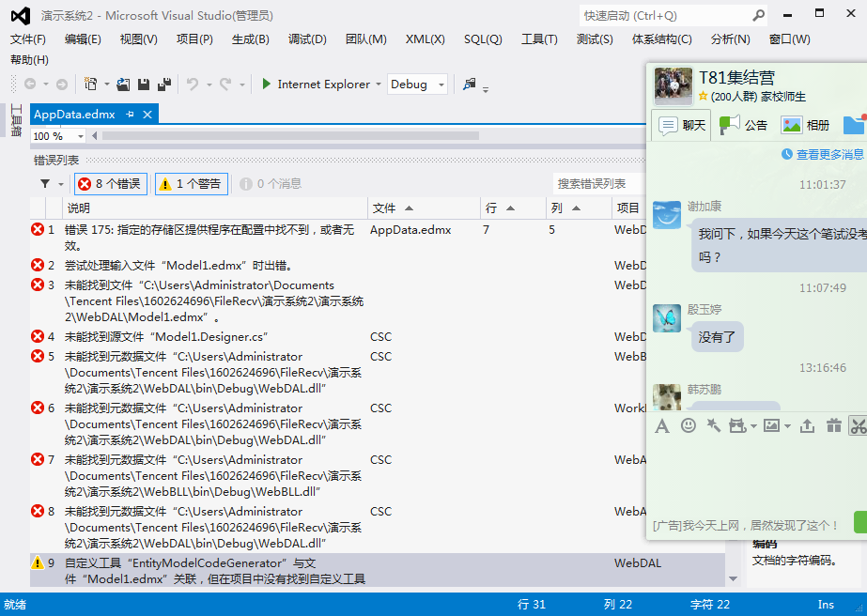Click the navigate forward arrow icon
Image resolution: width=867 pixels, height=616 pixels.
[62, 85]
